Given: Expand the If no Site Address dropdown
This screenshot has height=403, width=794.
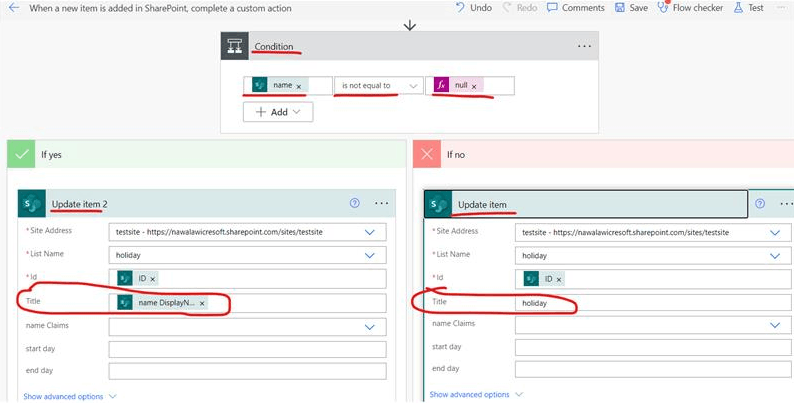Looking at the screenshot, I should [x=775, y=232].
